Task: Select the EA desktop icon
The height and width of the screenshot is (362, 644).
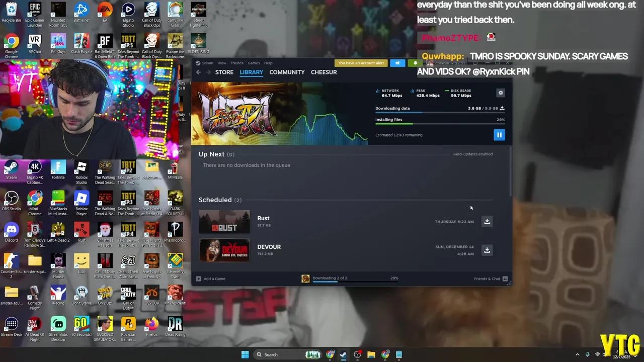Action: tap(105, 14)
